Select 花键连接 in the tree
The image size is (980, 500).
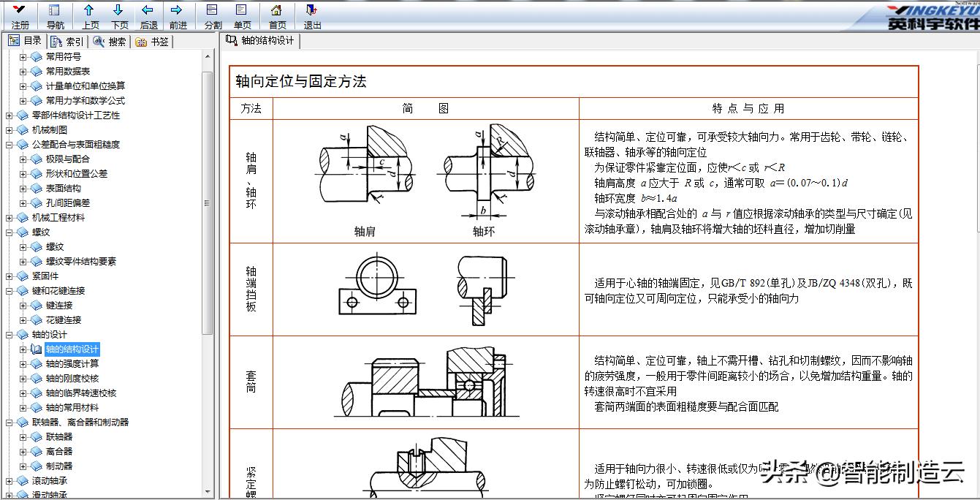coord(64,319)
